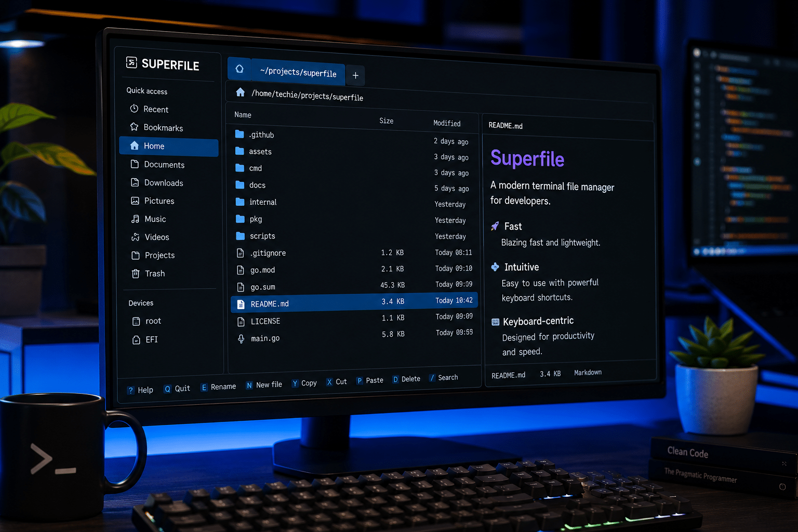Select the .github folder name
The image size is (798, 532).
(261, 135)
